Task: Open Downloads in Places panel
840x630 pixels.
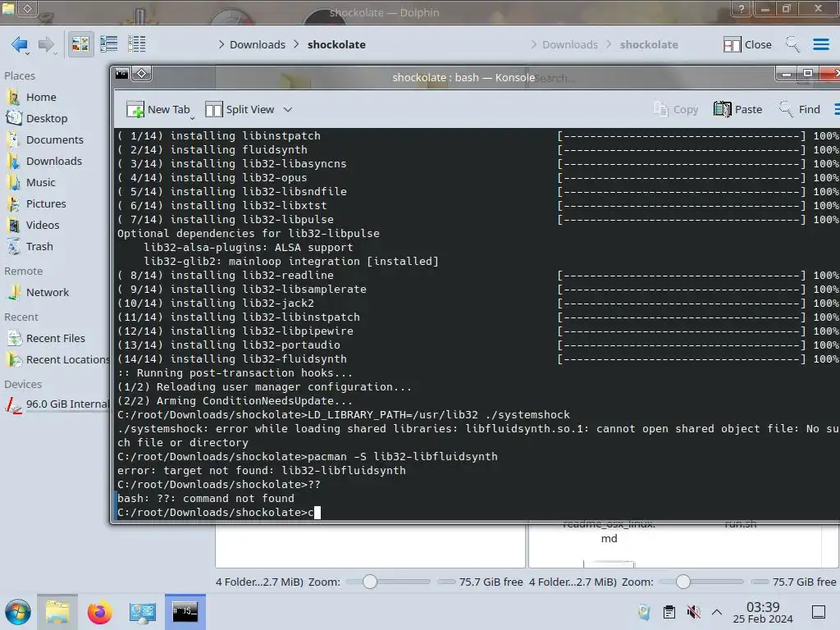Action: [x=55, y=162]
